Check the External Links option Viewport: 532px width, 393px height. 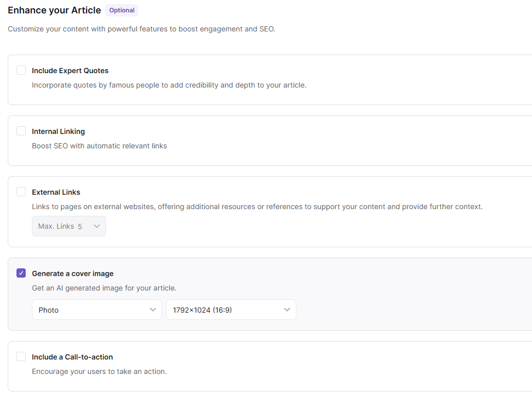coord(21,192)
